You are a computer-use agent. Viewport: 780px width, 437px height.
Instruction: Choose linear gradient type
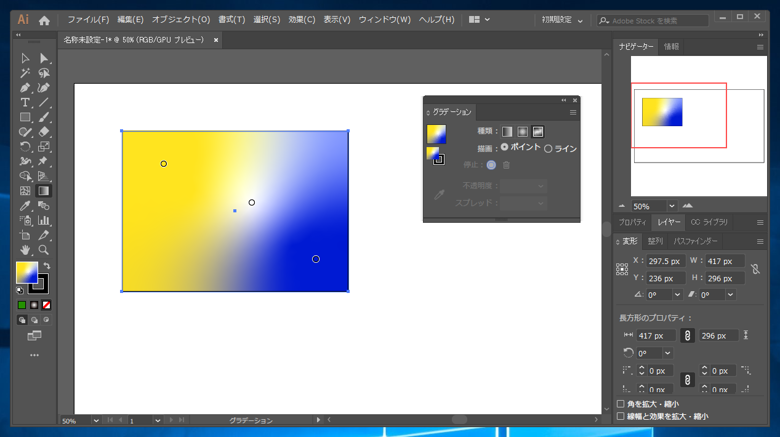507,131
